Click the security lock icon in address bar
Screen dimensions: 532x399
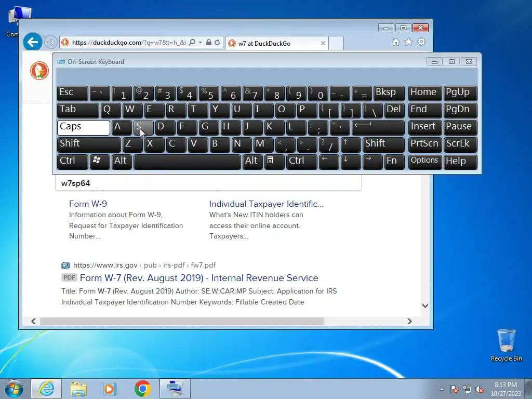[209, 43]
